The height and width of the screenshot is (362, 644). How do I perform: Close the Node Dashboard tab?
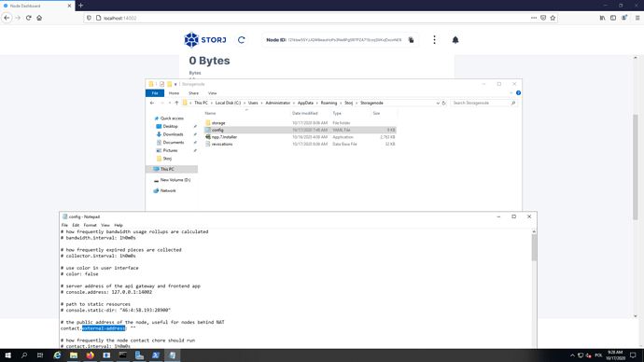69,6
